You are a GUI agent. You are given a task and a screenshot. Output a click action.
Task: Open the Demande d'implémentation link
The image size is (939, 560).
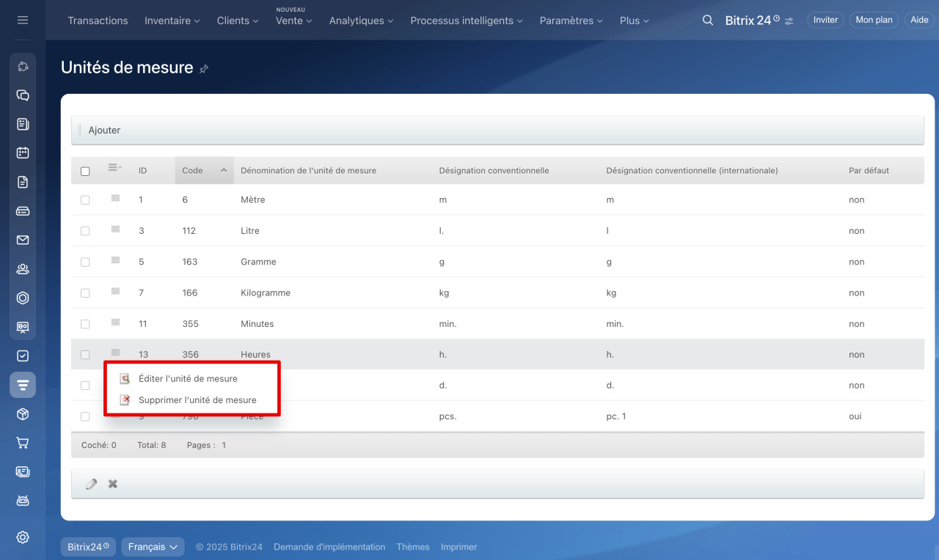(329, 547)
